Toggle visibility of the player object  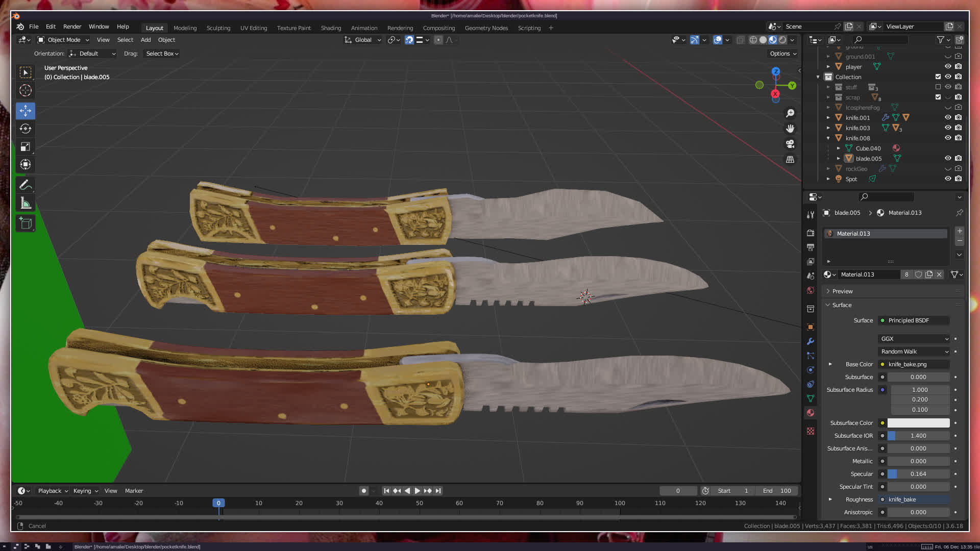(x=948, y=66)
